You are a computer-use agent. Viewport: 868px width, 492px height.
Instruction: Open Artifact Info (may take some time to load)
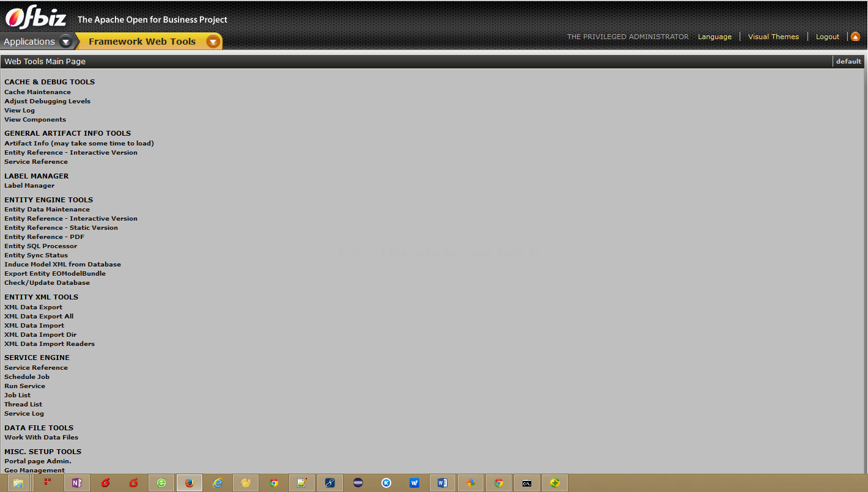pyautogui.click(x=79, y=144)
